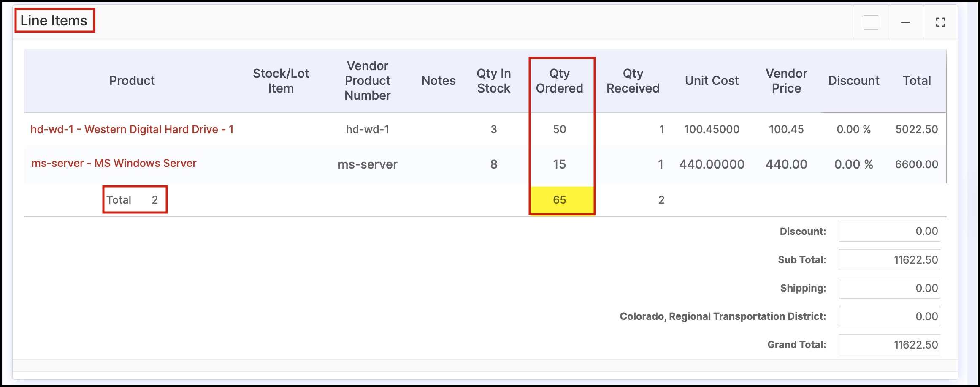The height and width of the screenshot is (387, 980).
Task: Click the Product column header
Action: [x=132, y=81]
